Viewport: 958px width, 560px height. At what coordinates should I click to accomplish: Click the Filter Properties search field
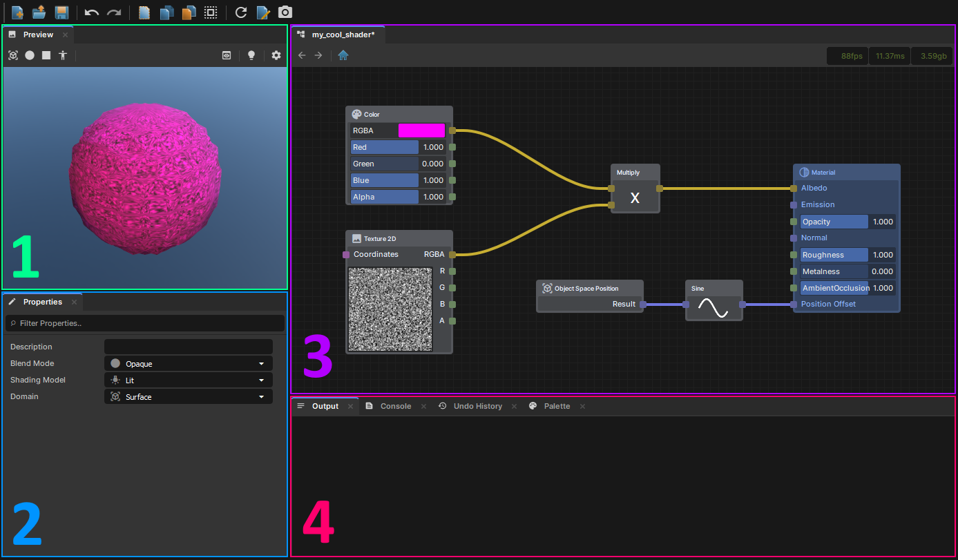pyautogui.click(x=145, y=323)
